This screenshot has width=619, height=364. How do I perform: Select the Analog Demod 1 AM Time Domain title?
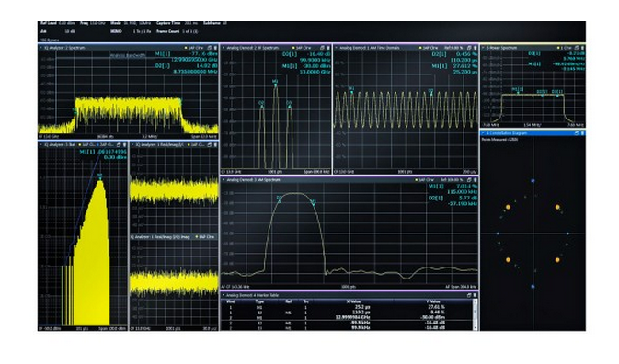(x=370, y=48)
